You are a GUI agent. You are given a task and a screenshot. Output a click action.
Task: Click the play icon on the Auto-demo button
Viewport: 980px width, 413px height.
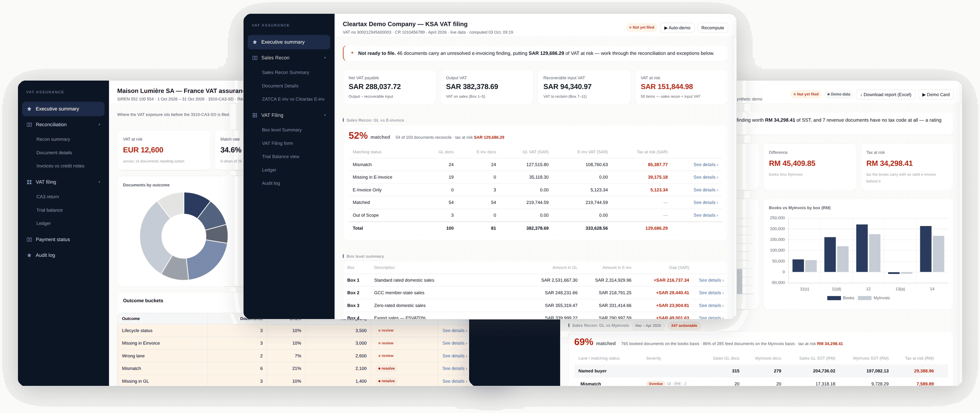(x=666, y=28)
